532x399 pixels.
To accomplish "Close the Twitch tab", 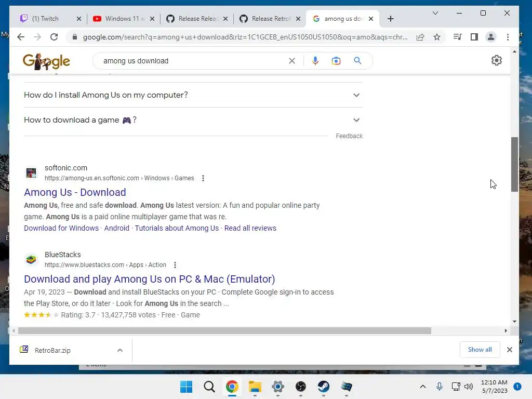I will coord(79,19).
